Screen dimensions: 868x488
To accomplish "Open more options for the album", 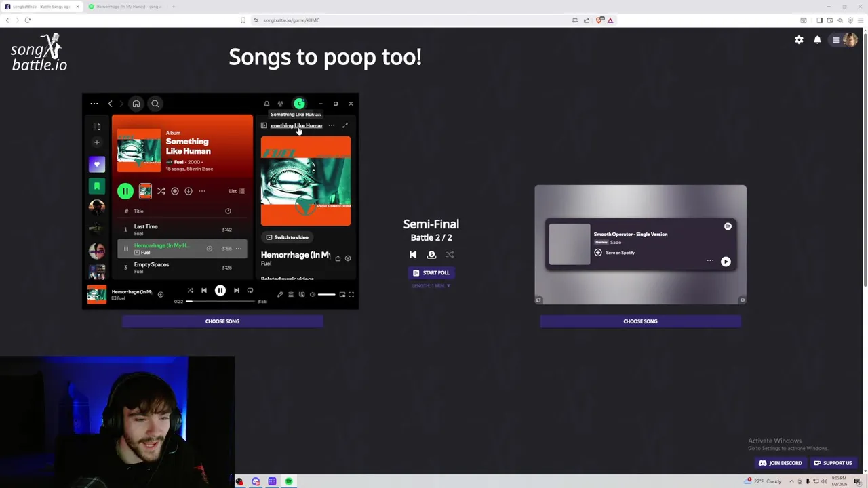I will [202, 191].
